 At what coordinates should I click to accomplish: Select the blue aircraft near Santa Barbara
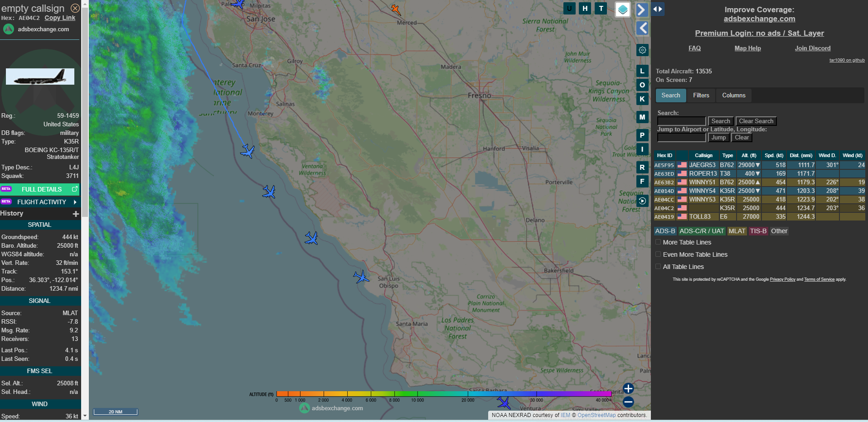point(504,402)
